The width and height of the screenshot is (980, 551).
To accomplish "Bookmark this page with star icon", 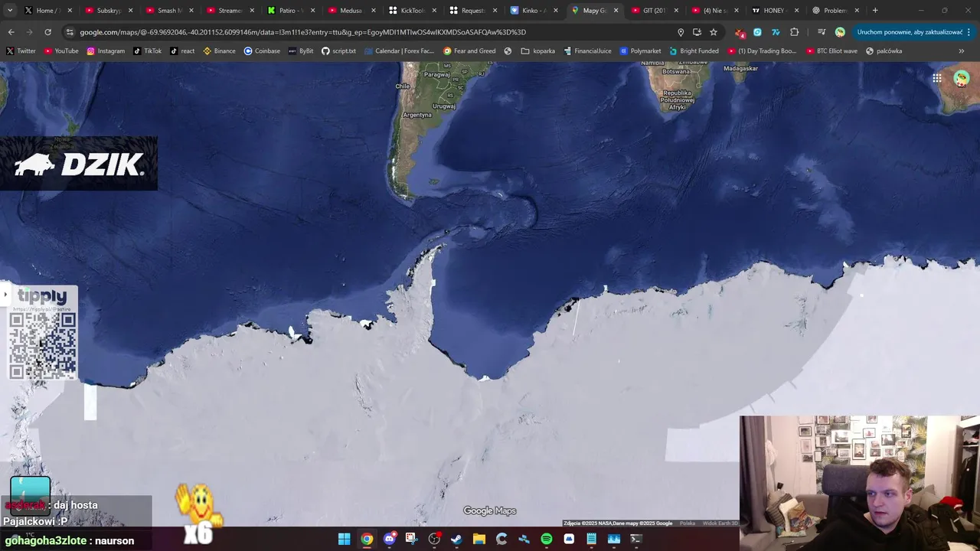I will pos(714,32).
